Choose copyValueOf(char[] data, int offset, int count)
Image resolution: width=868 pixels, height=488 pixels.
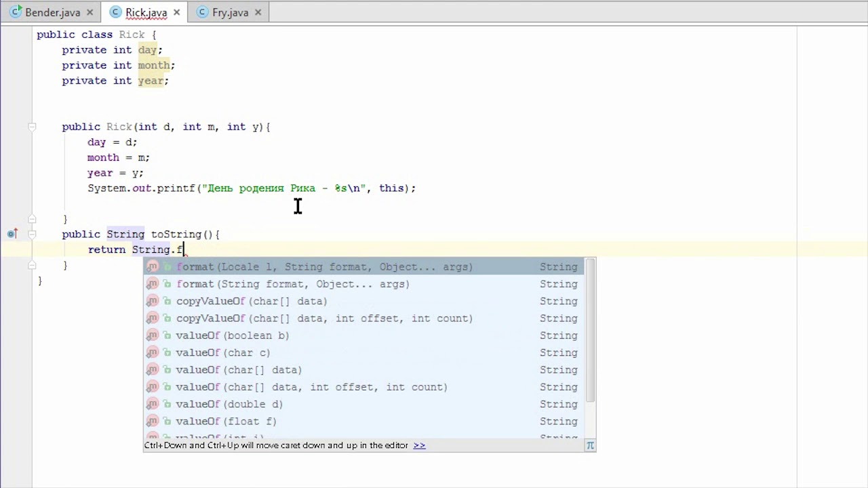coord(363,319)
